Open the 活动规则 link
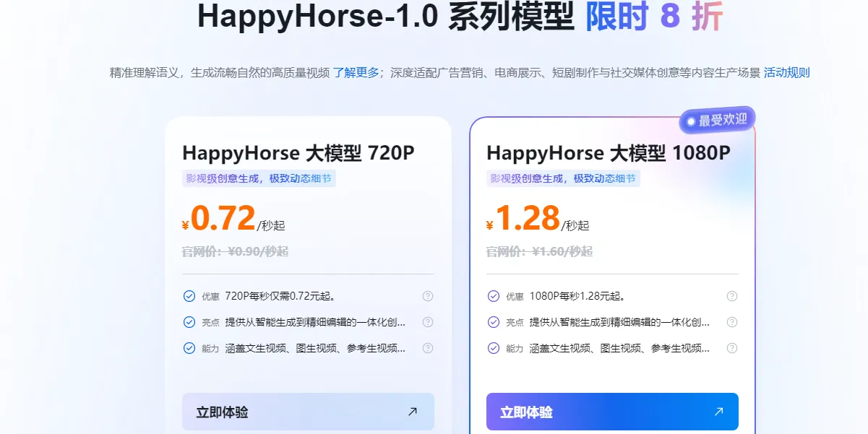Viewport: 868px width, 434px height. (x=787, y=72)
